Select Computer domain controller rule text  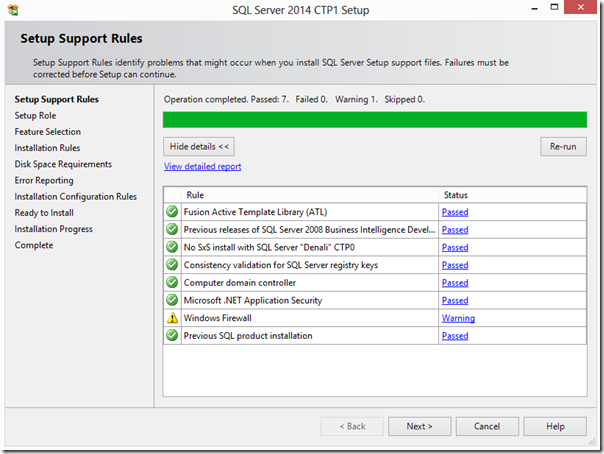tap(240, 283)
